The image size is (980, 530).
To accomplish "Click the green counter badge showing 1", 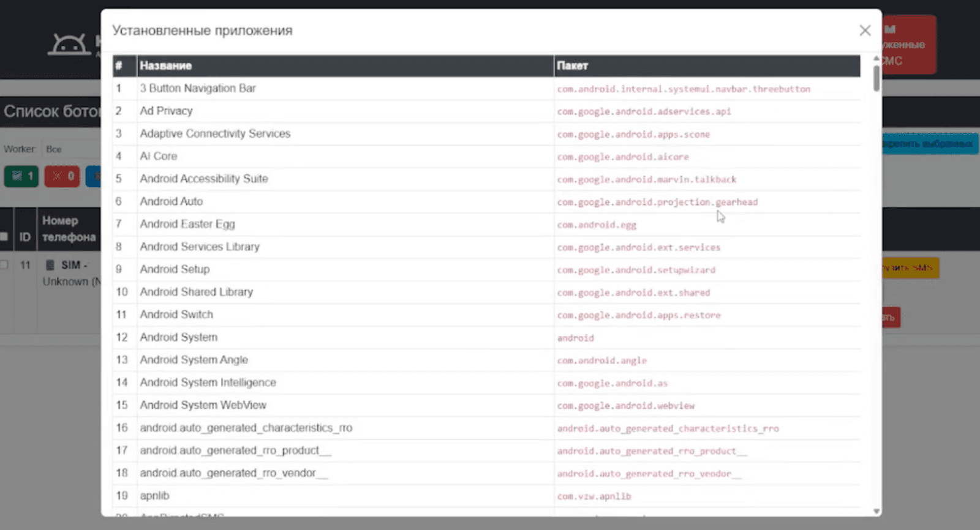I will coord(21,176).
